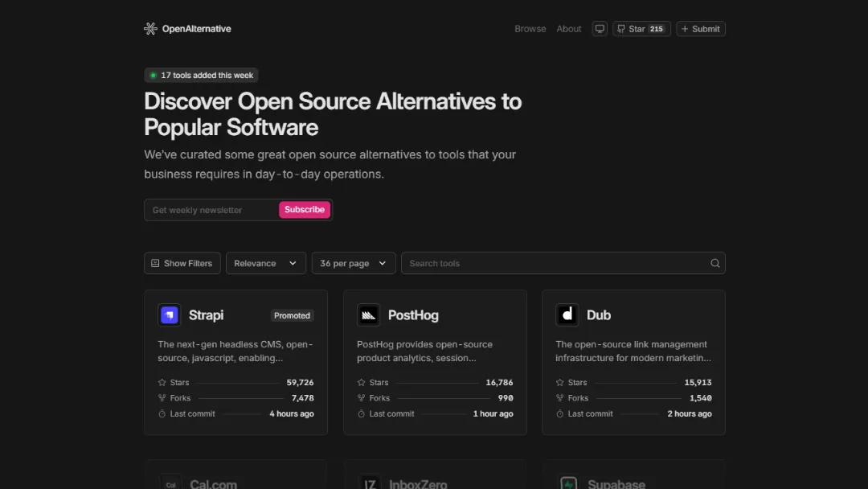The height and width of the screenshot is (489, 868).
Task: Click the OpenAlternative brand name
Action: (x=197, y=29)
